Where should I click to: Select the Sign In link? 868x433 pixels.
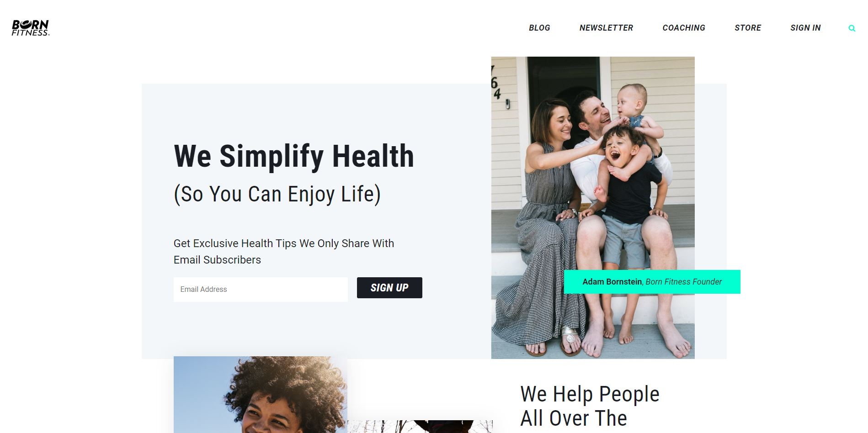(x=805, y=28)
